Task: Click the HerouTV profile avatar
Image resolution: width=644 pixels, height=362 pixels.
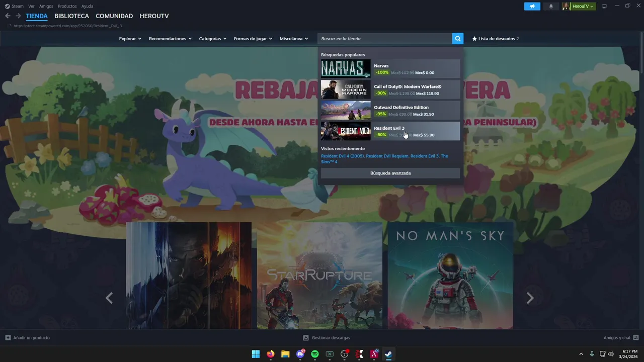Action: coord(566,6)
